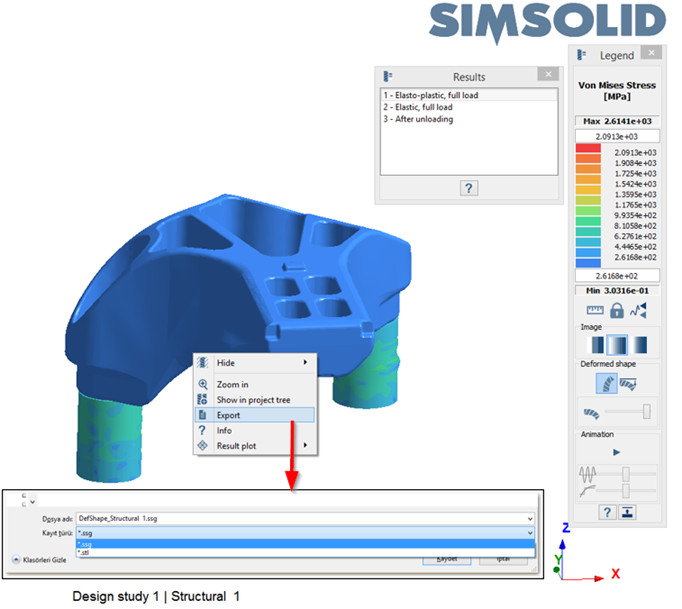
Task: Click the Result plot diamond icon
Action: [x=202, y=445]
